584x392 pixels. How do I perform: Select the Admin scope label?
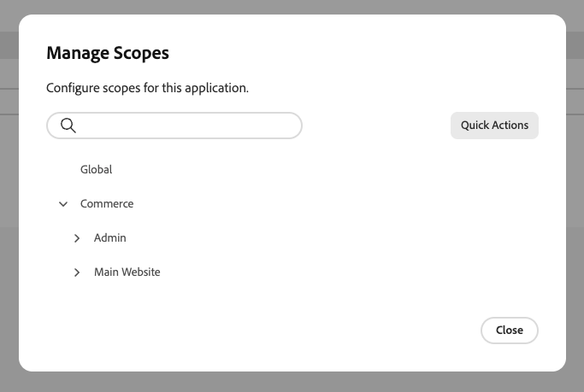[109, 238]
